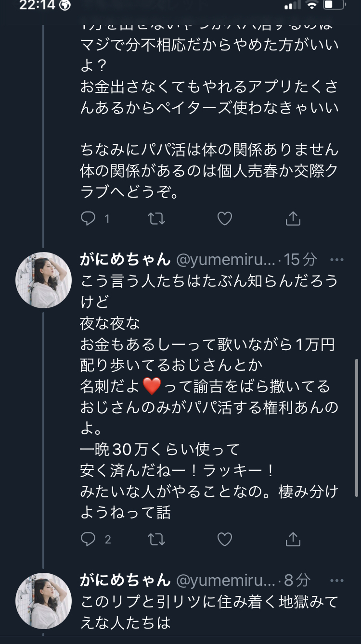Click the vertical scrollbar on the right edge
This screenshot has width=361, height=644.
[356, 428]
